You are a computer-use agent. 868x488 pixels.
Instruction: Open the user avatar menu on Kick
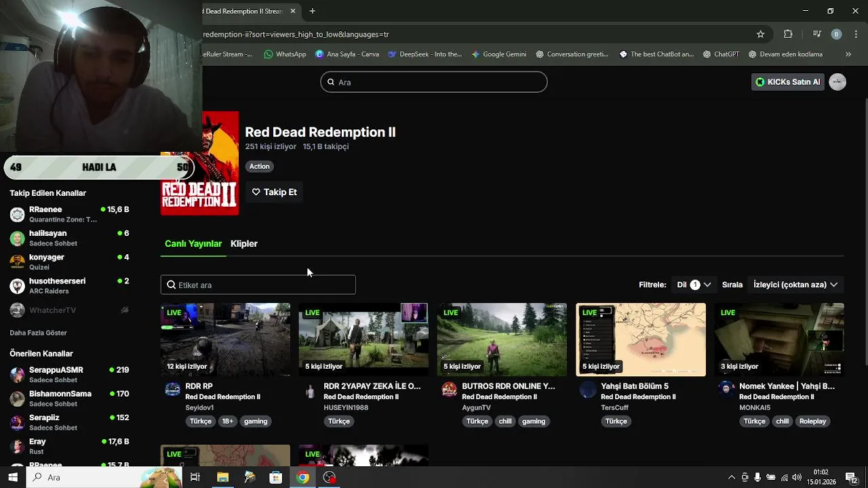[837, 82]
